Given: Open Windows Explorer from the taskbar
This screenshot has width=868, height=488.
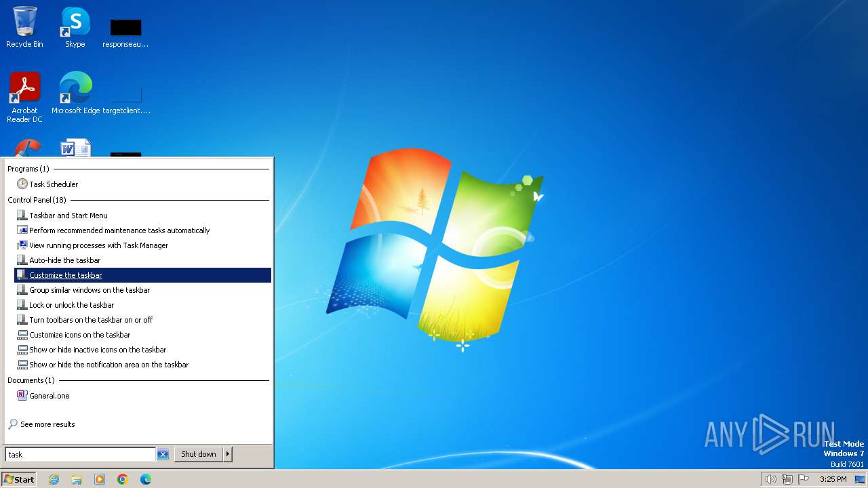Looking at the screenshot, I should click(x=77, y=479).
